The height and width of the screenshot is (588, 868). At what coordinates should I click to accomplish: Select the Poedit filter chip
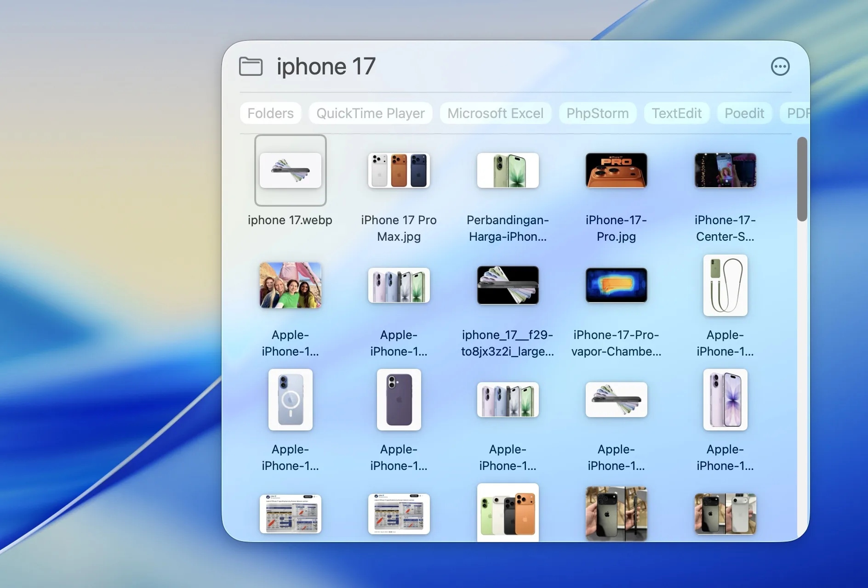(744, 113)
